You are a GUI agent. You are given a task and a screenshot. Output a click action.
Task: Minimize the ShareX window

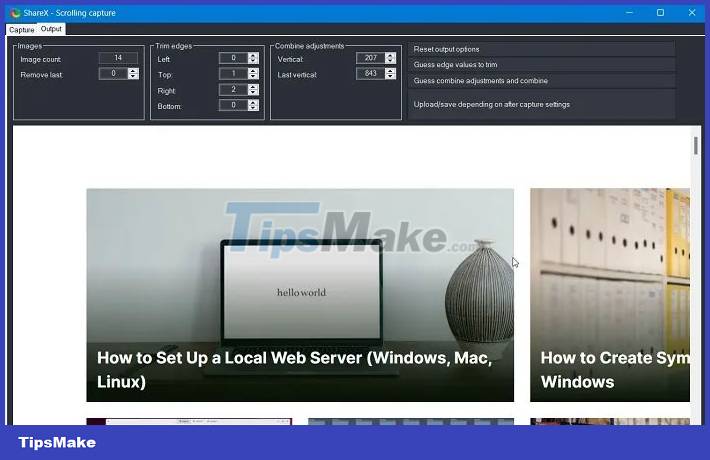point(629,13)
